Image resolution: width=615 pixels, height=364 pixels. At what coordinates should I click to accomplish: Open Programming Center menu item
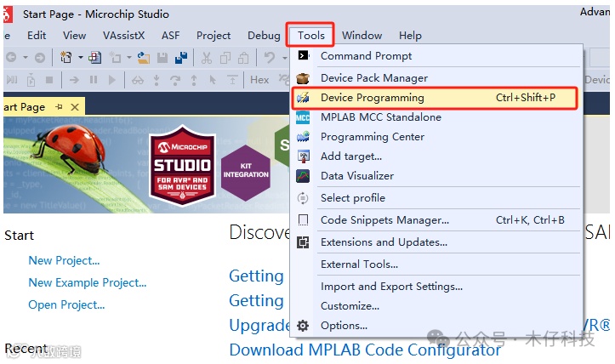click(x=436, y=136)
